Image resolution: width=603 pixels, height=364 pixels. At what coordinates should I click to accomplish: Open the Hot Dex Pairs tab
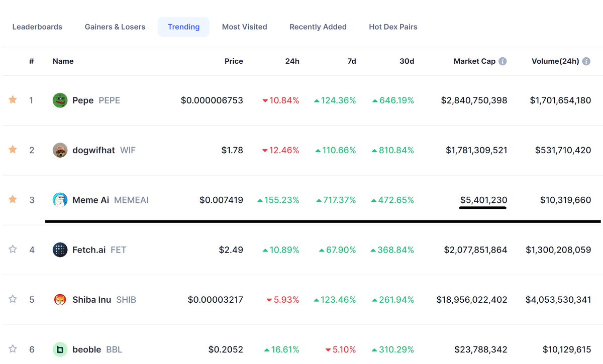coord(393,27)
